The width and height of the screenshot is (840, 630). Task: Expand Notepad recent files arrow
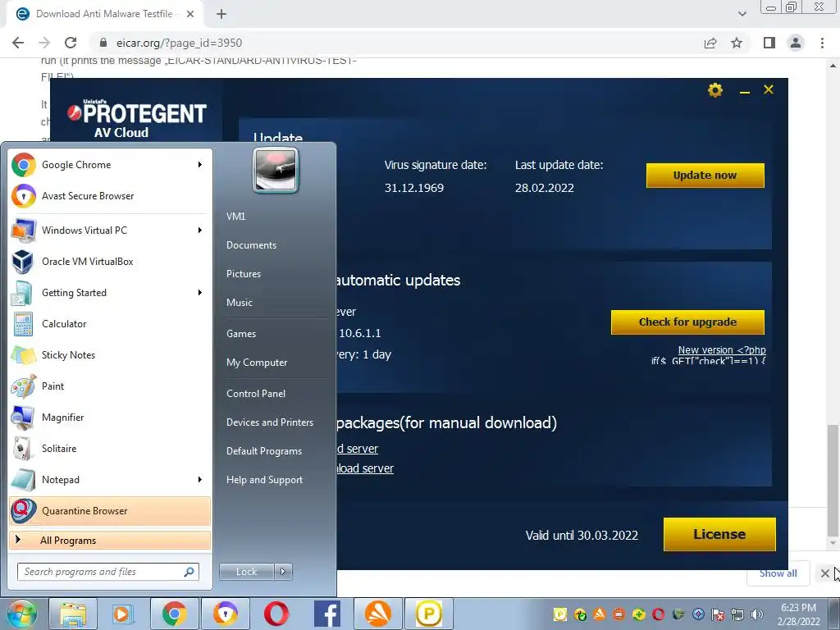tap(200, 479)
